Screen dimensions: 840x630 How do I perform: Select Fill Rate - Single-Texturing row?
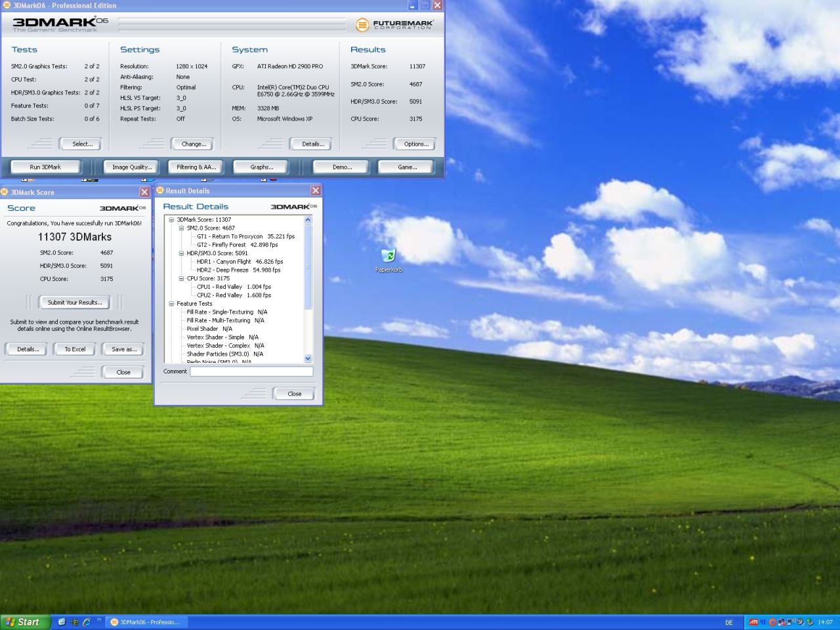coord(227,312)
